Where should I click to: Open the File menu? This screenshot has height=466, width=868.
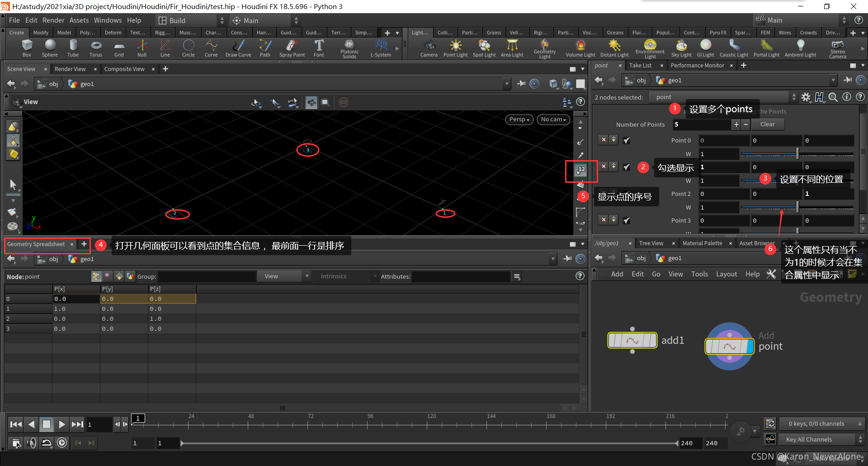14,20
